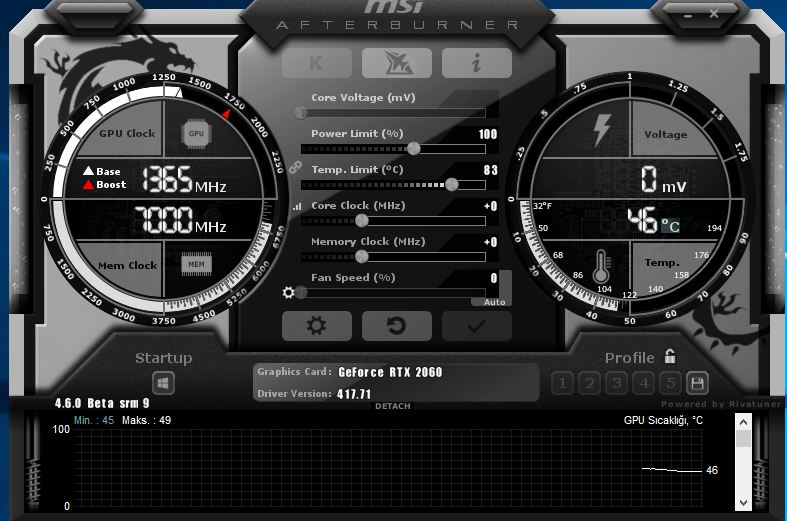Click the lightning bolt voltage icon
The height and width of the screenshot is (521, 787).
tap(601, 130)
